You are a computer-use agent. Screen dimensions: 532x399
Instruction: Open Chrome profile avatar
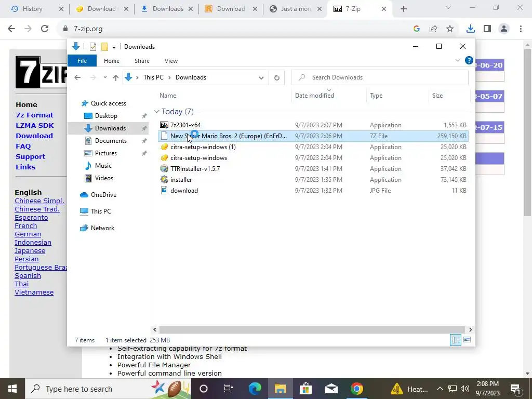point(504,29)
